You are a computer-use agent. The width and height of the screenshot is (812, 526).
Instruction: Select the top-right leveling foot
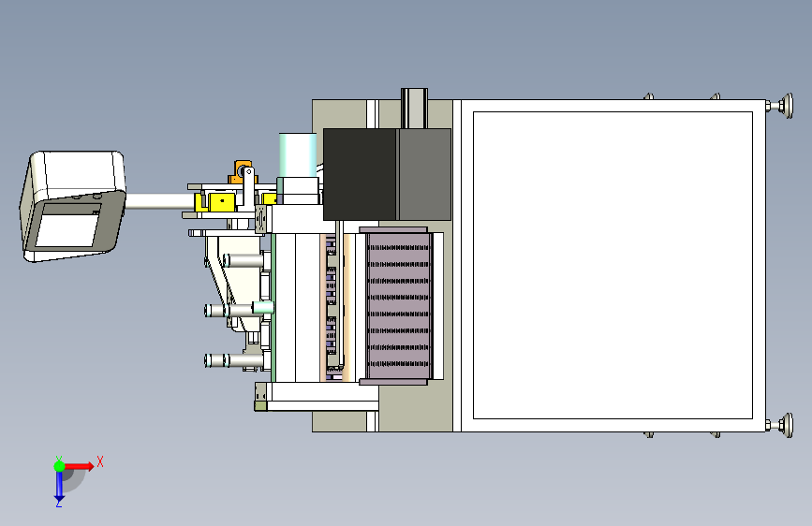[x=781, y=106]
